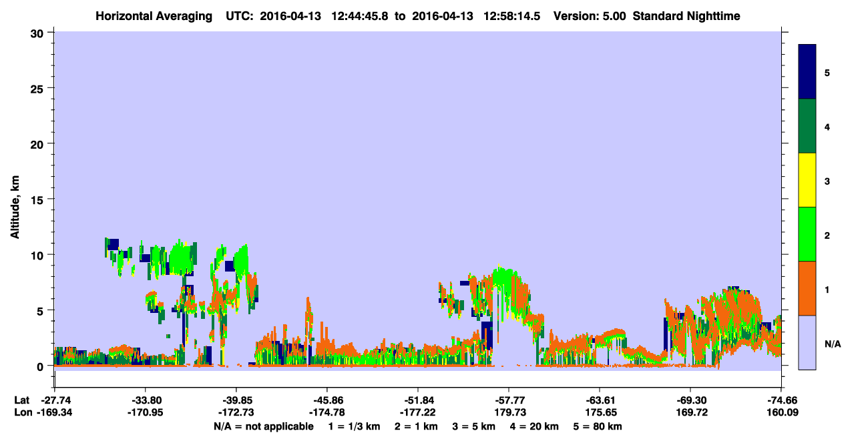The image size is (868, 445).
Task: Click the latitude value -27.74
Action: [54, 400]
